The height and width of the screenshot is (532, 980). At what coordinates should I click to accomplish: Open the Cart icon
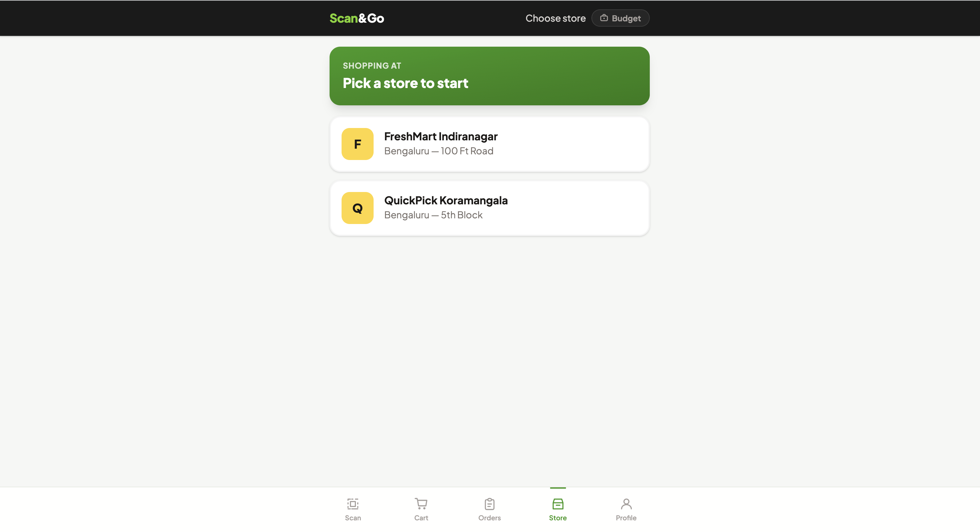421,504
